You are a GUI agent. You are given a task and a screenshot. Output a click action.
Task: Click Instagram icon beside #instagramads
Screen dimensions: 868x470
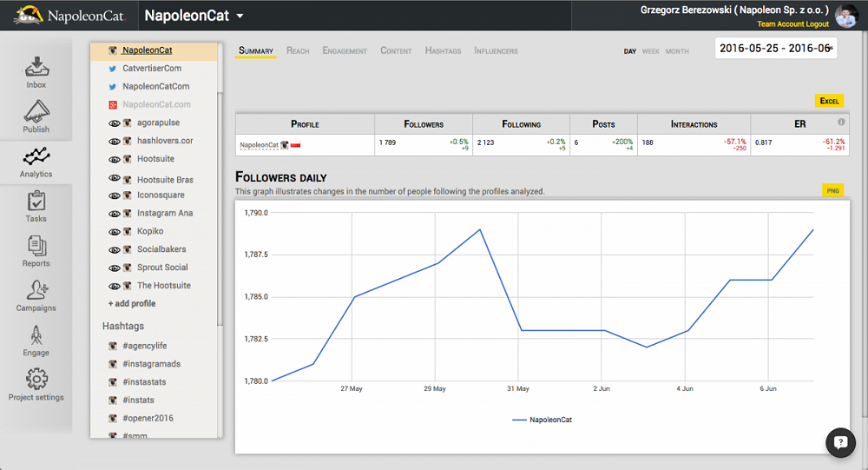point(112,364)
